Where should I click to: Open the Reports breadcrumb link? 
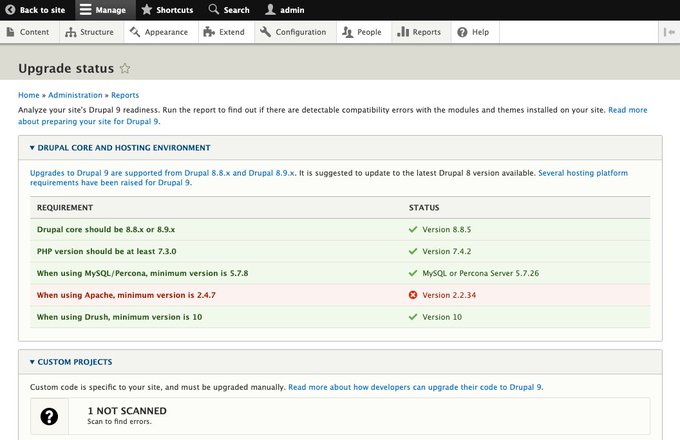click(x=125, y=95)
